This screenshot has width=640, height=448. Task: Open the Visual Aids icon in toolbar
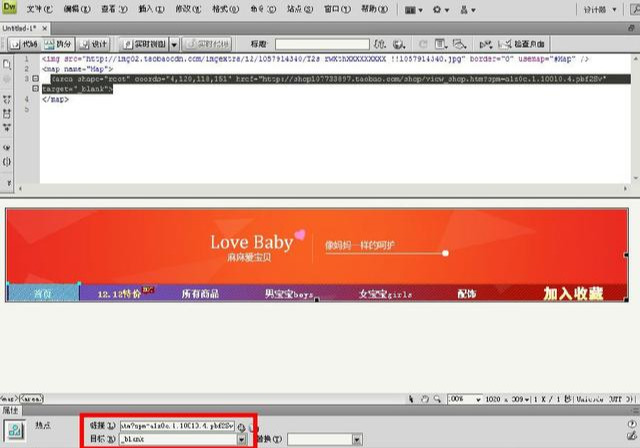(460, 44)
